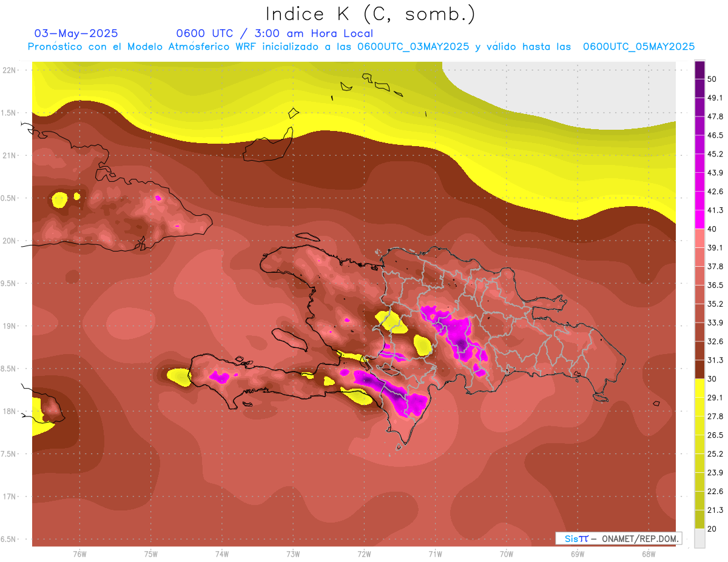Screen dimensions: 728x562
Task: Click the "36.5" value on the color scale
Action: click(716, 285)
